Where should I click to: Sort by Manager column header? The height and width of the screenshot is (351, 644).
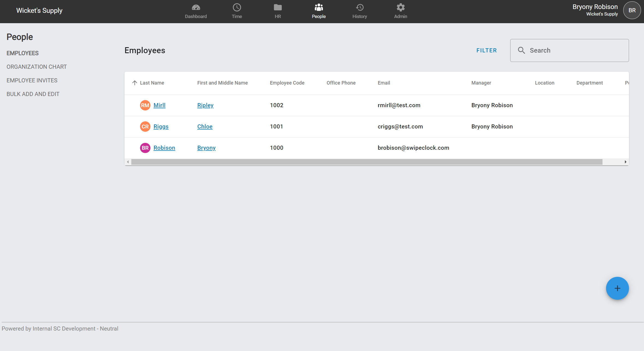tap(481, 83)
